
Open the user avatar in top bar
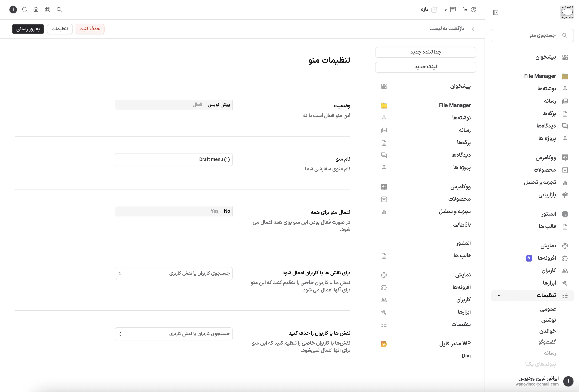pyautogui.click(x=13, y=10)
